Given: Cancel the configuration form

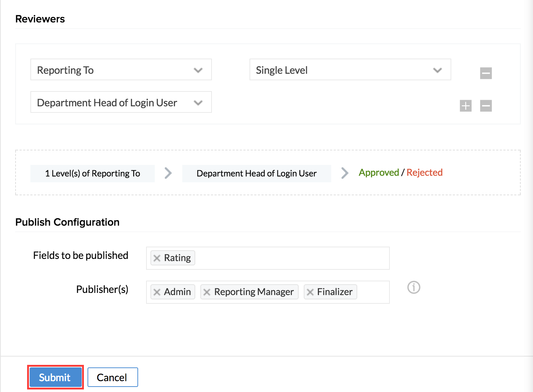Looking at the screenshot, I should coord(112,377).
